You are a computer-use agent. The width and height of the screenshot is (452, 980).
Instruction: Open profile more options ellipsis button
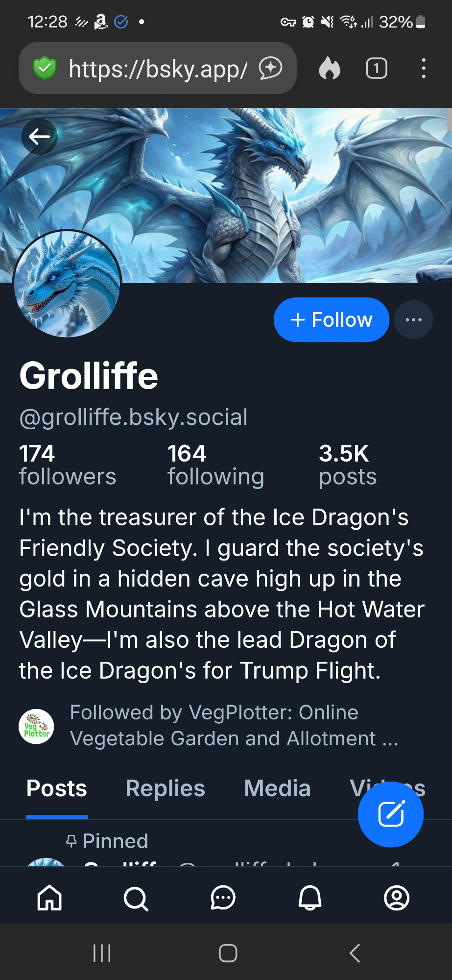coord(413,320)
